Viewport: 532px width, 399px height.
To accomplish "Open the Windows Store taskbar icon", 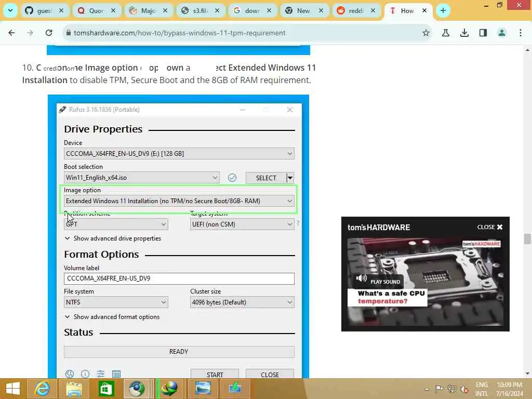I will 106,389.
